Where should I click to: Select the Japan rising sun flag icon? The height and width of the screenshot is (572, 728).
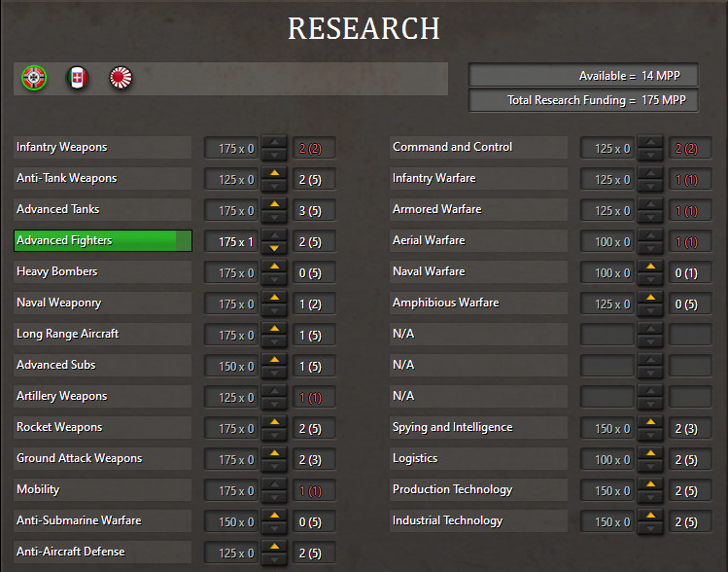coord(121,78)
